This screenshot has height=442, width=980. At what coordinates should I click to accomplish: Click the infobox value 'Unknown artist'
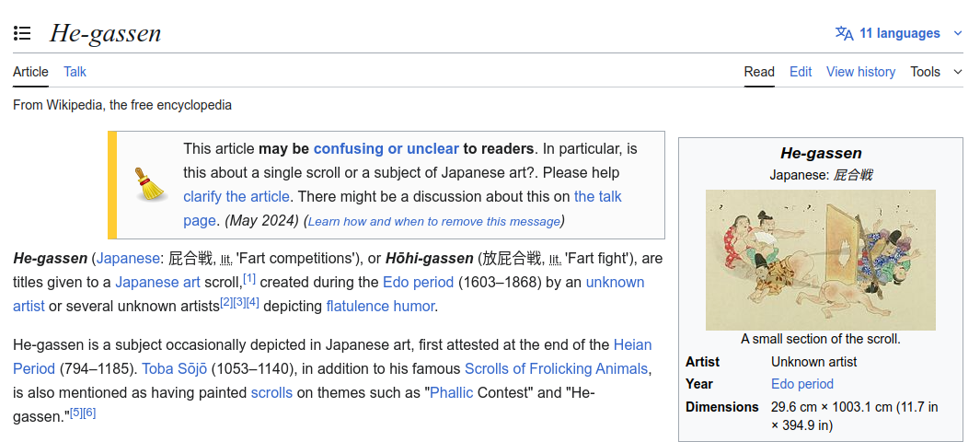(x=813, y=362)
